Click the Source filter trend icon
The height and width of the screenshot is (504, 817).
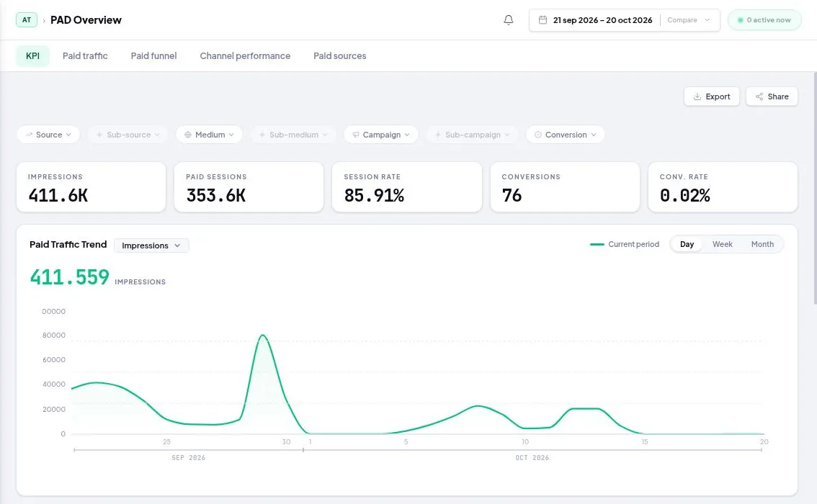[x=29, y=135]
